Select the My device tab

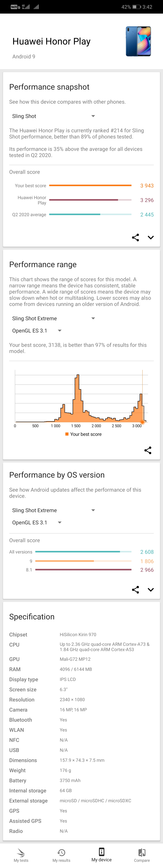[101, 855]
